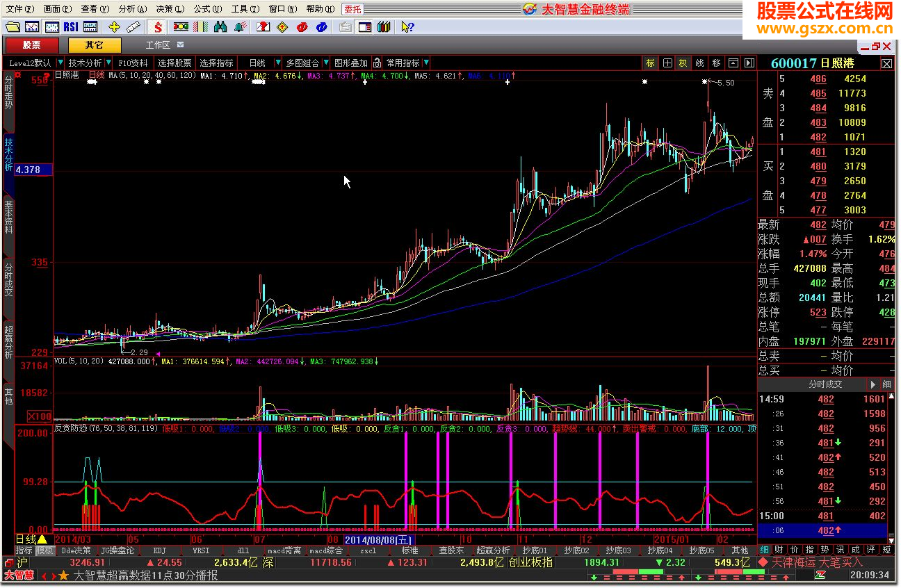The height and width of the screenshot is (588, 901).
Task: Click the bookshelf books toolbar icon
Action: pos(384,27)
